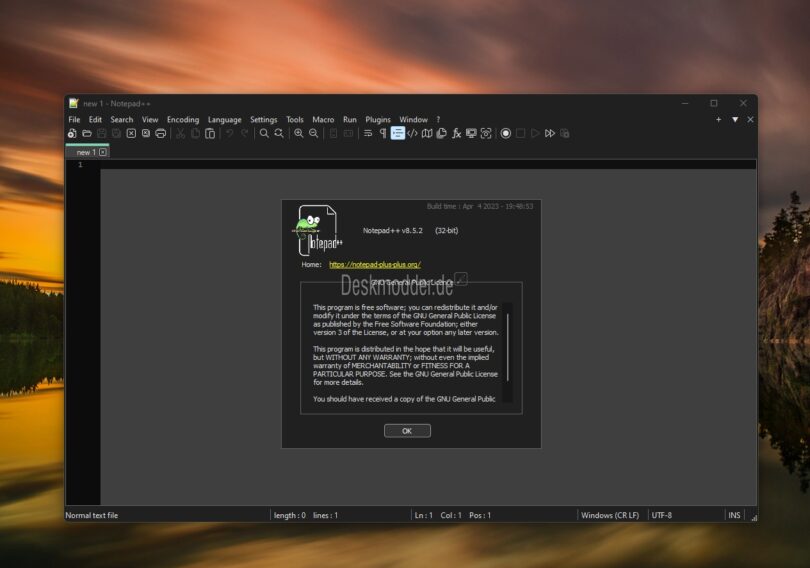The width and height of the screenshot is (810, 568).
Task: Click the Save Recorded Macro icon
Action: 565,133
